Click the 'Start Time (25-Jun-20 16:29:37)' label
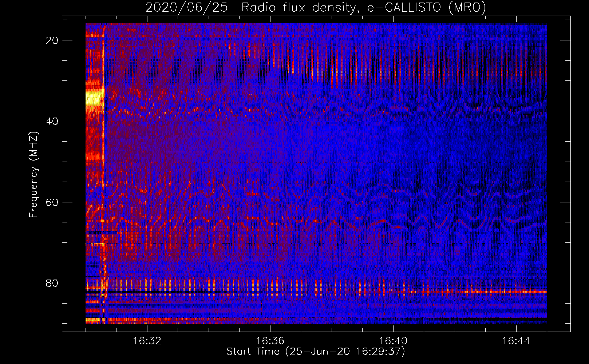Image resolution: width=589 pixels, height=364 pixels. point(316,352)
